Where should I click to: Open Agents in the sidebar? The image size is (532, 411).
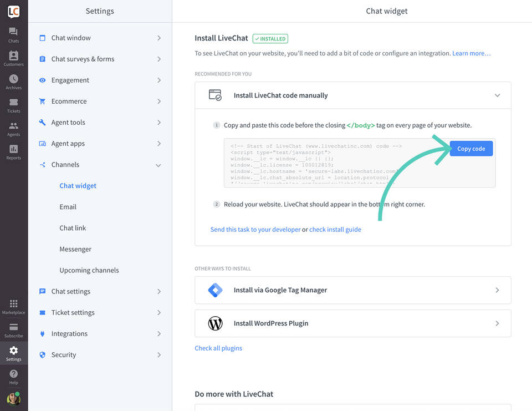[13, 128]
